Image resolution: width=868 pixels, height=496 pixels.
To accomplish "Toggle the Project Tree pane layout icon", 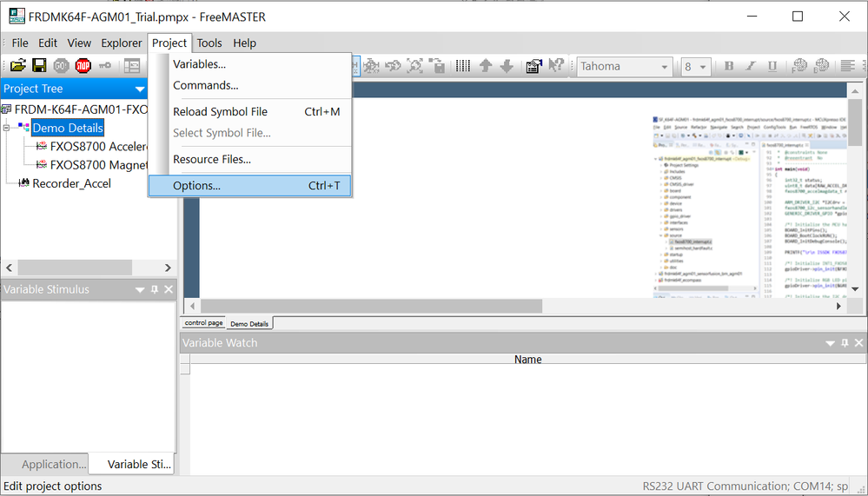I will (132, 66).
